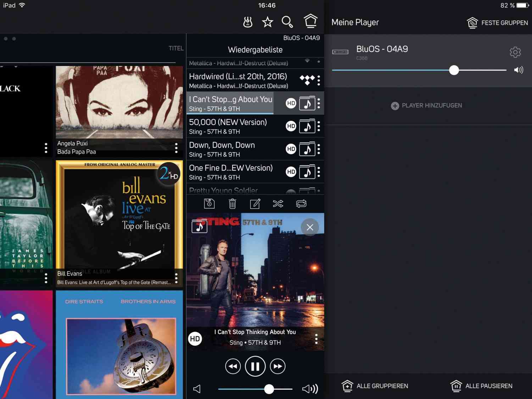Open the music services guitar icon

click(x=248, y=22)
